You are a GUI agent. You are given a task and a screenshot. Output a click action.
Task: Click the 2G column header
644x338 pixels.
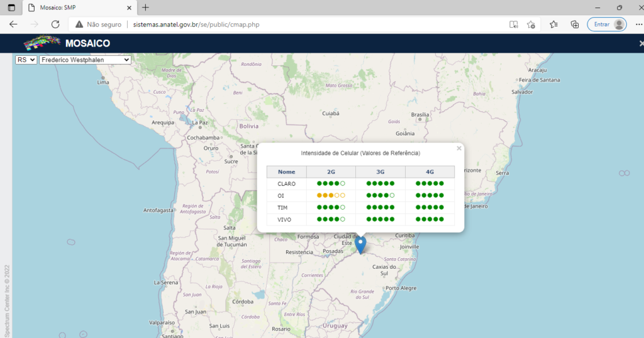pos(331,172)
